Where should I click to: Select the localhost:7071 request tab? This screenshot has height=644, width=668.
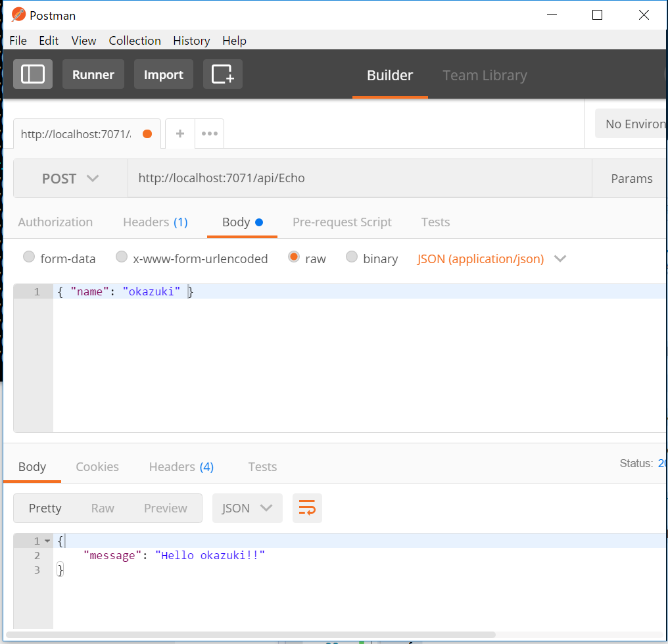coord(87,134)
